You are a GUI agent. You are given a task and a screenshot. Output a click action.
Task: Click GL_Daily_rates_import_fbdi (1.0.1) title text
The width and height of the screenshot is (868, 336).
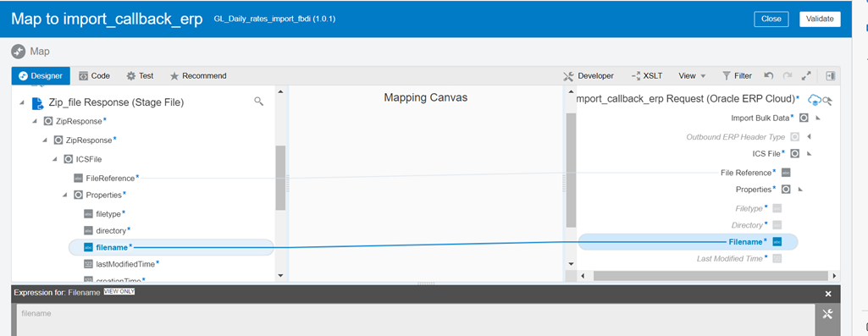point(274,19)
